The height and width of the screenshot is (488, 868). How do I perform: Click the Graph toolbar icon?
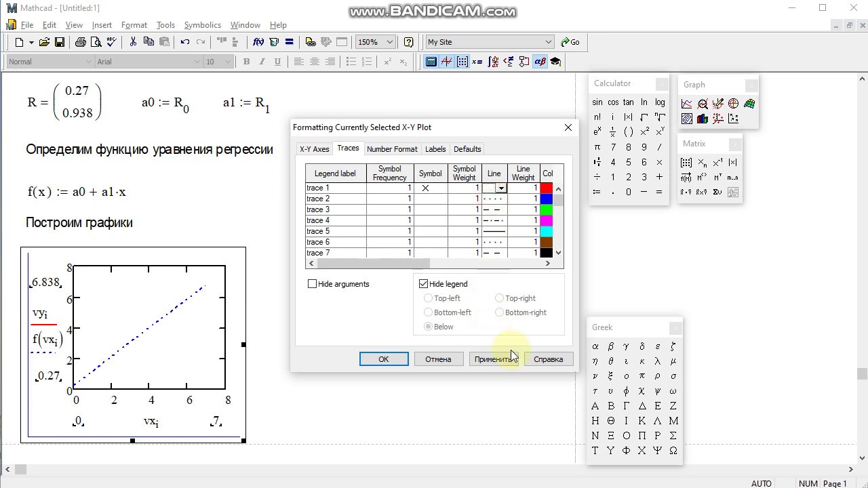tap(446, 62)
